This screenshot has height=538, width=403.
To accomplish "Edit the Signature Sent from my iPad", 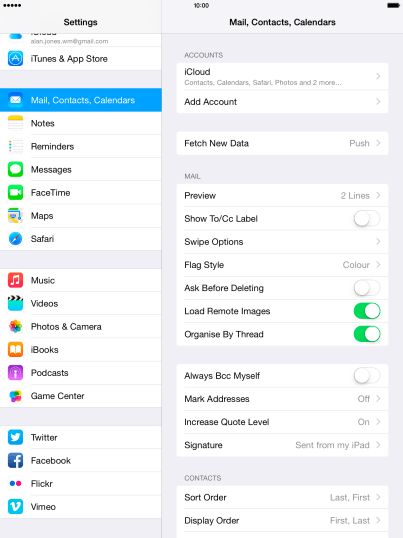I will pyautogui.click(x=282, y=445).
